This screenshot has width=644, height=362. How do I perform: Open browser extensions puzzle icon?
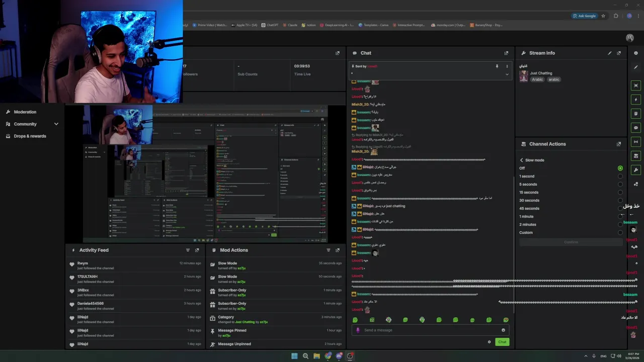[616, 16]
